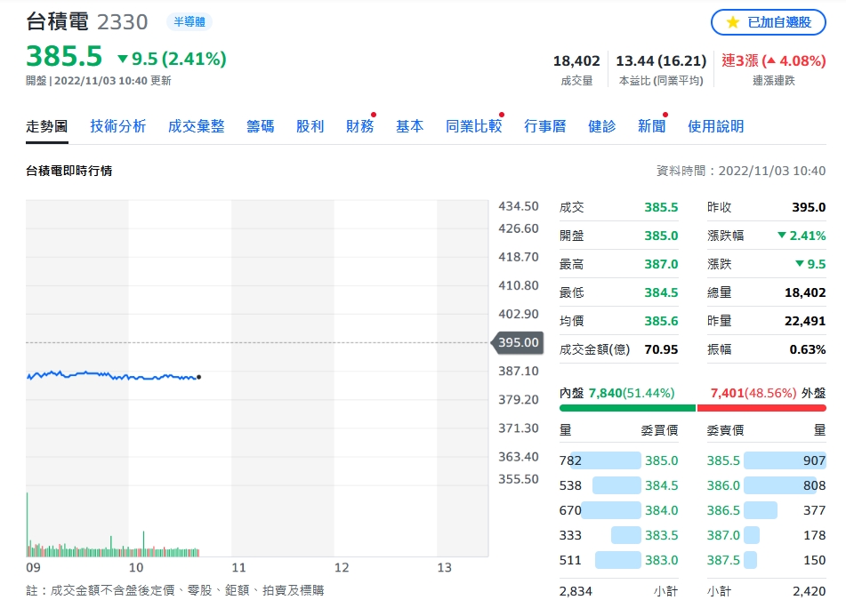Click the stock name 台積電 heading

pyautogui.click(x=58, y=22)
